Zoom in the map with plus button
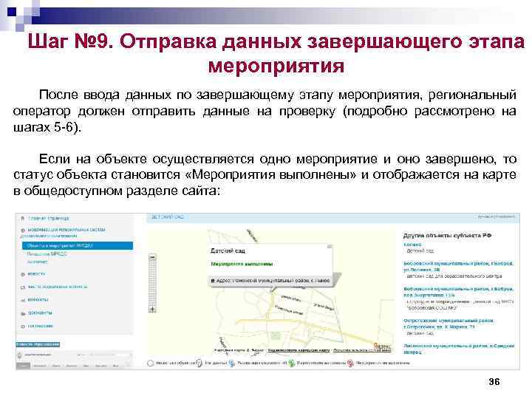 pyautogui.click(x=153, y=310)
